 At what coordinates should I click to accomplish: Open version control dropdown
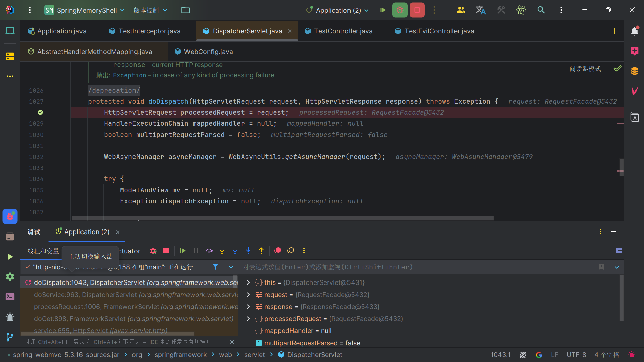[x=150, y=10]
